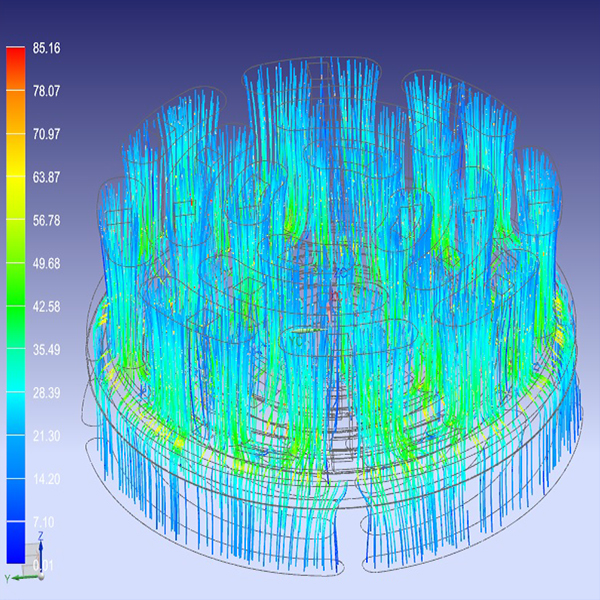The height and width of the screenshot is (600, 600).
Task: Click legend value 70.97
Action: pos(46,134)
